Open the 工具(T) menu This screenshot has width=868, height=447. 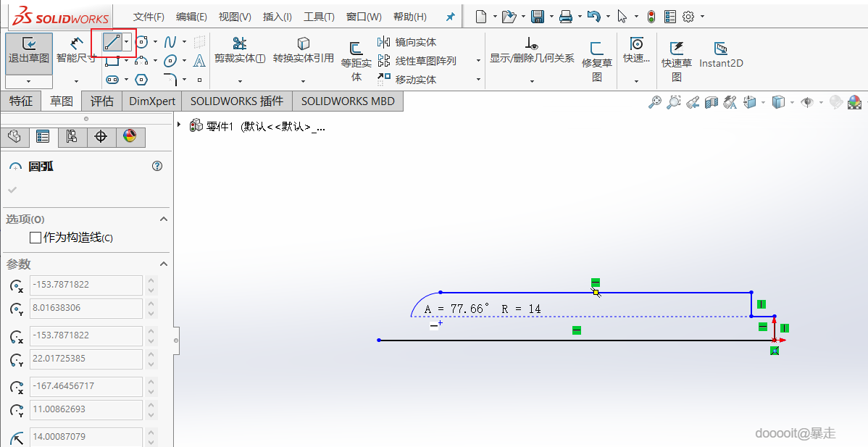319,17
